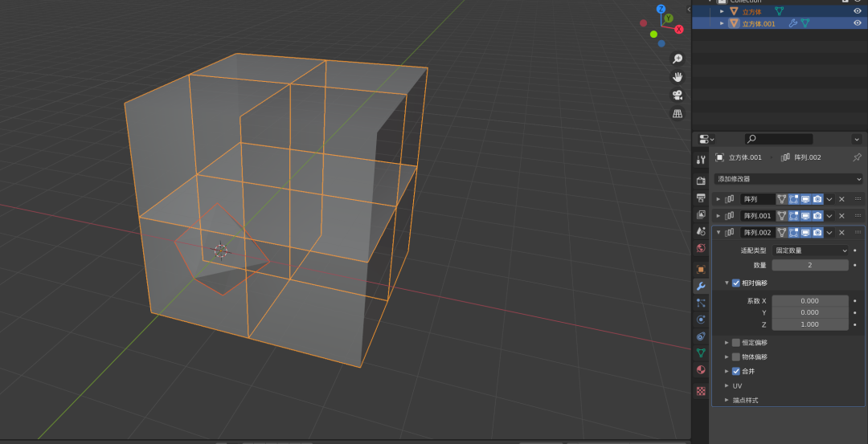Hide 立方体 with its eye icon
Viewport: 868px width, 444px height.
tap(857, 11)
